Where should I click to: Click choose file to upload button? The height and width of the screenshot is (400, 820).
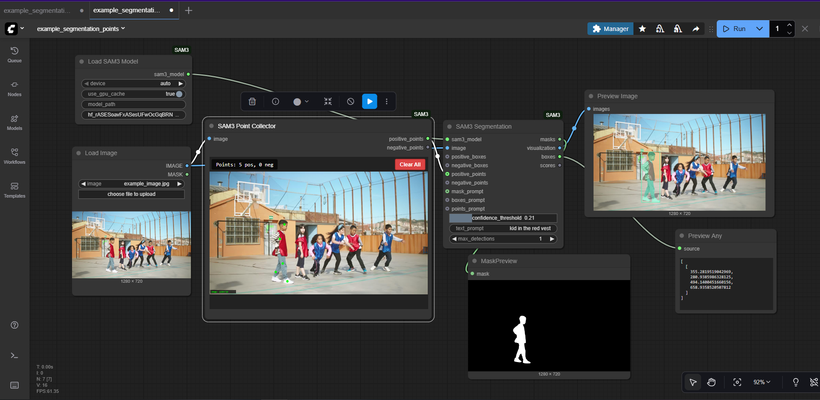(x=132, y=194)
